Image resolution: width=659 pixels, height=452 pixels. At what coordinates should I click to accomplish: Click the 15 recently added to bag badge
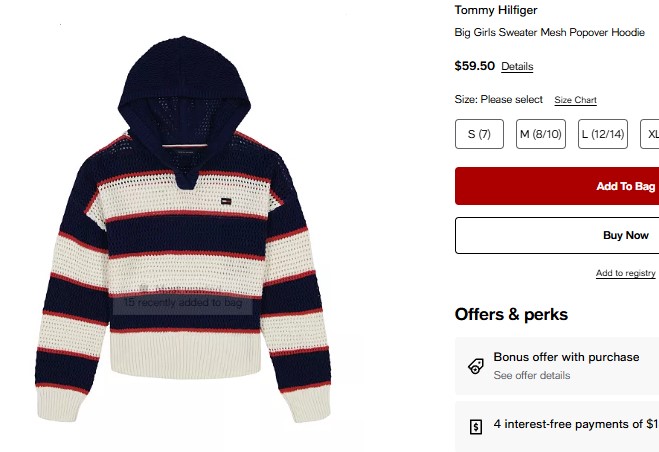click(x=183, y=303)
